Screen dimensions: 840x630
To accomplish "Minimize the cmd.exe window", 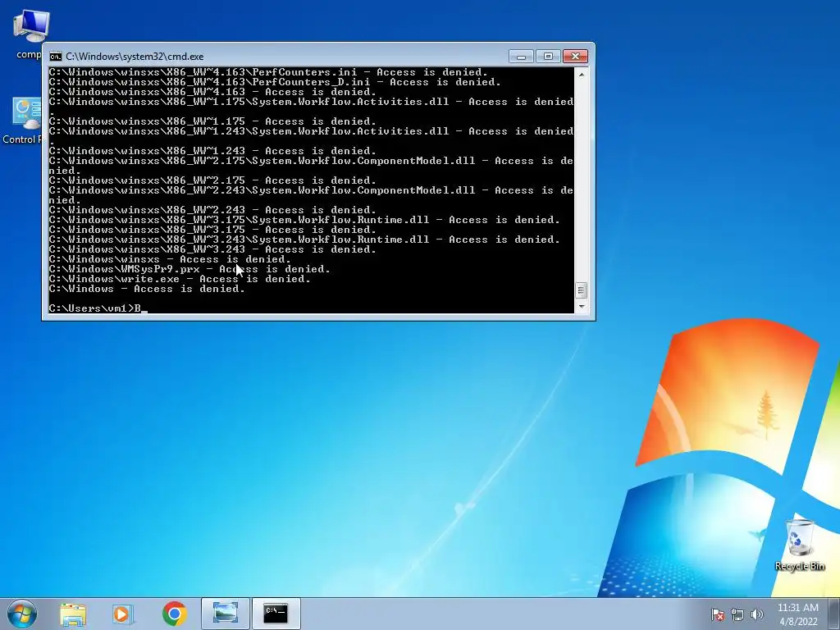I will pyautogui.click(x=521, y=57).
